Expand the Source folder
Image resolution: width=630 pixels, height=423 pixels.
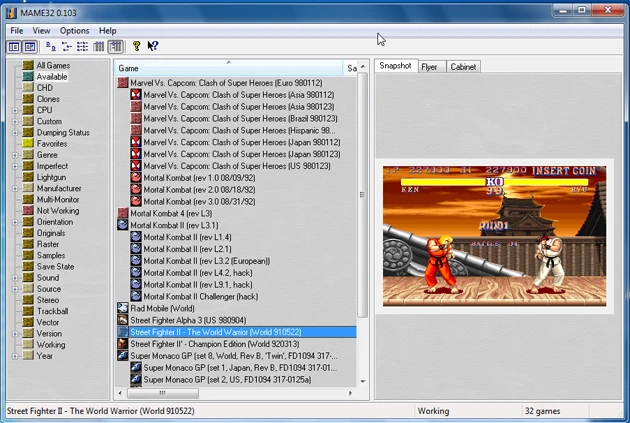coord(15,289)
